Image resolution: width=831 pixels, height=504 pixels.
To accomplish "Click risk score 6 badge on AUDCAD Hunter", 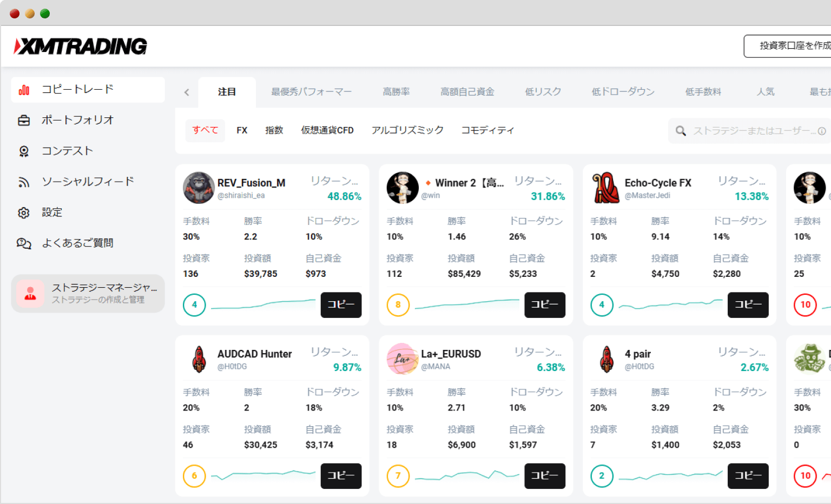I will 194,476.
